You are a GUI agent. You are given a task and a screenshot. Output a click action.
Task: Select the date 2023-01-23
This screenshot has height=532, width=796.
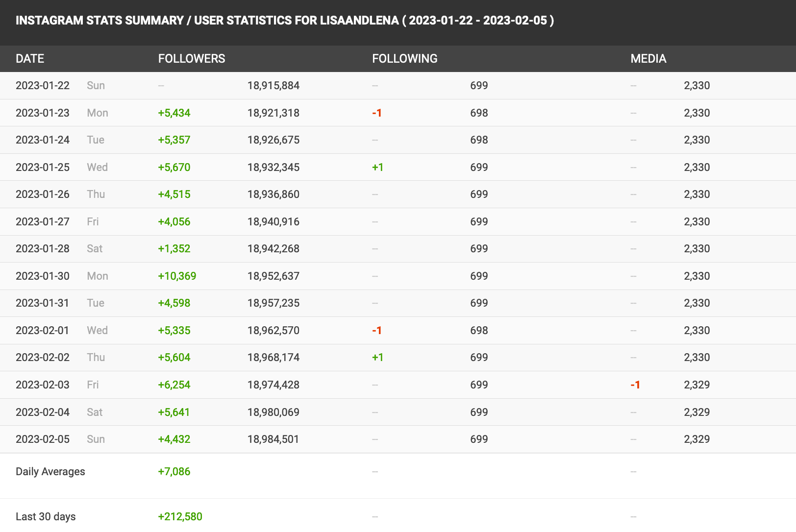43,113
